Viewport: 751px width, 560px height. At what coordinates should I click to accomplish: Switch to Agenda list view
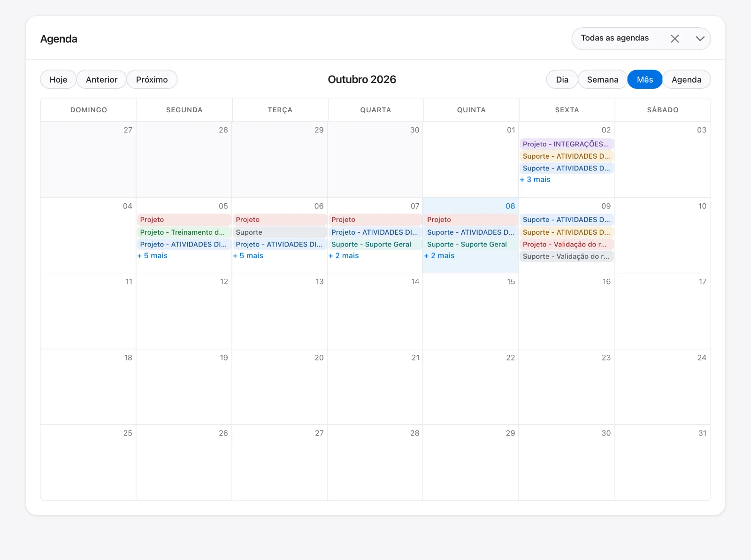(x=686, y=79)
